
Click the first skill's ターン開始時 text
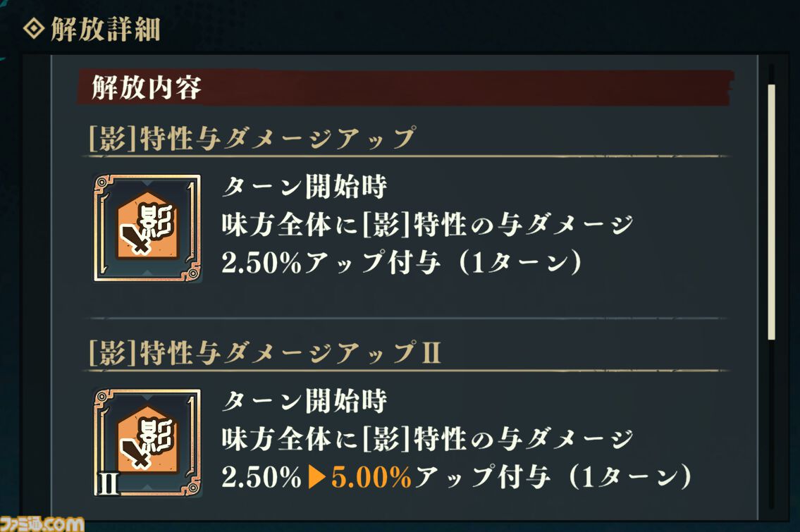coord(304,187)
